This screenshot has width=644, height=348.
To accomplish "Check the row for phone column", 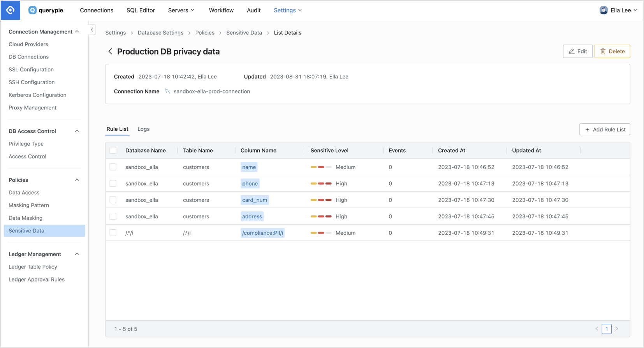I will [x=113, y=183].
